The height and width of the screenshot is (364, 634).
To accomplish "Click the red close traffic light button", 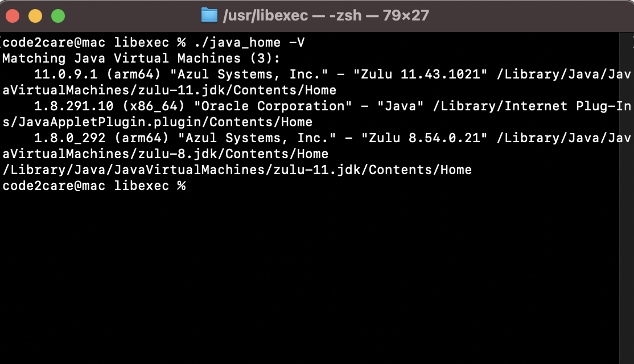I will click(x=13, y=16).
